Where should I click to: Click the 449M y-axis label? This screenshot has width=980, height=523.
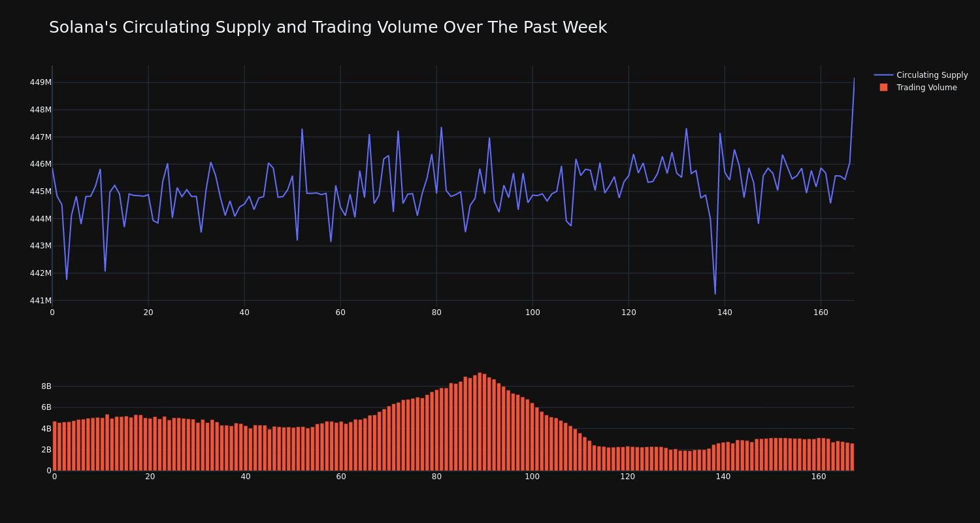click(x=40, y=82)
